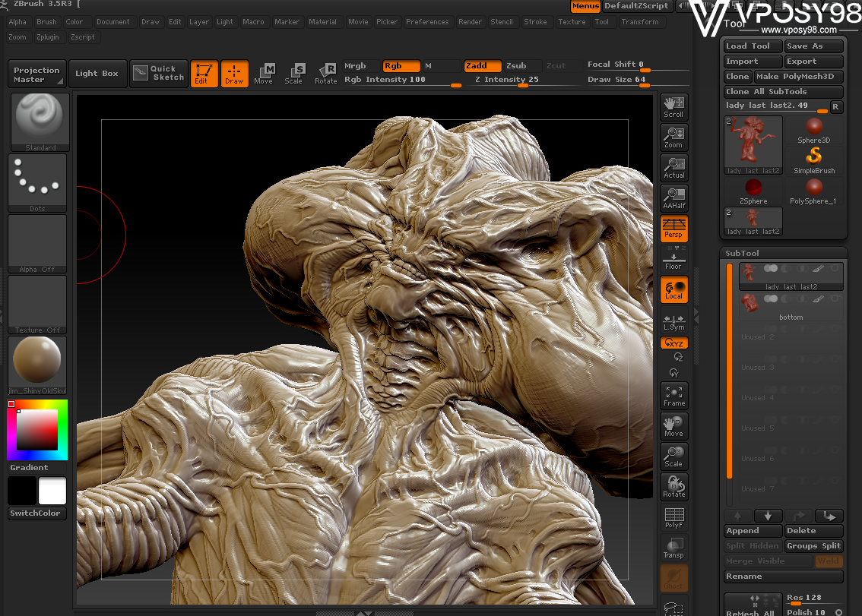Click the Load Tool button
Screen dimensions: 862x616
tap(753, 46)
